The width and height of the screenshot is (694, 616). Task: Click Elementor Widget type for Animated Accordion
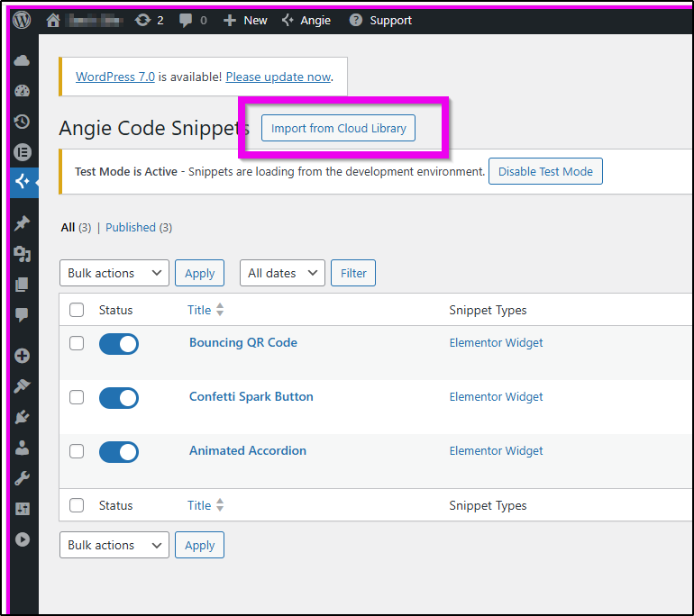tap(496, 450)
